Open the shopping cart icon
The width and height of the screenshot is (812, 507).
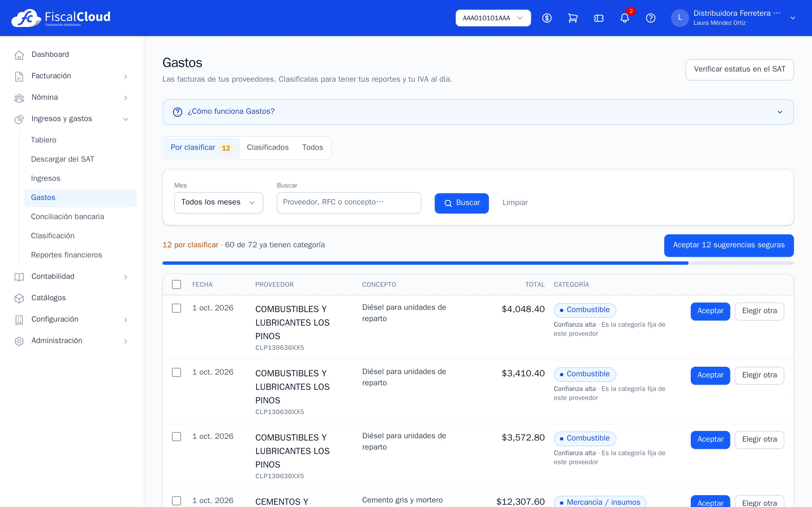tap(573, 18)
